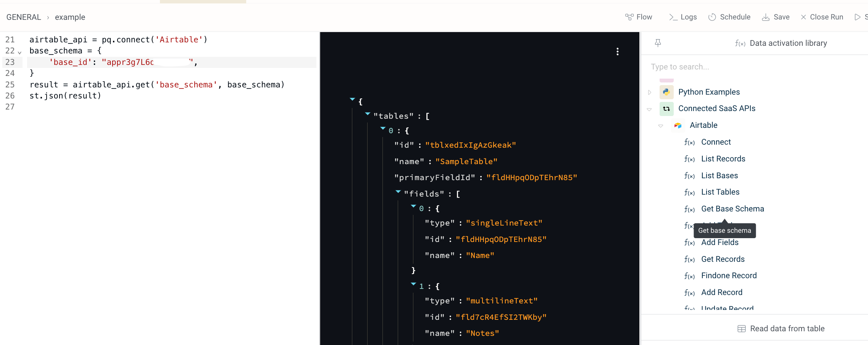
Task: Collapse Connected SaaS APIs node
Action: click(649, 109)
